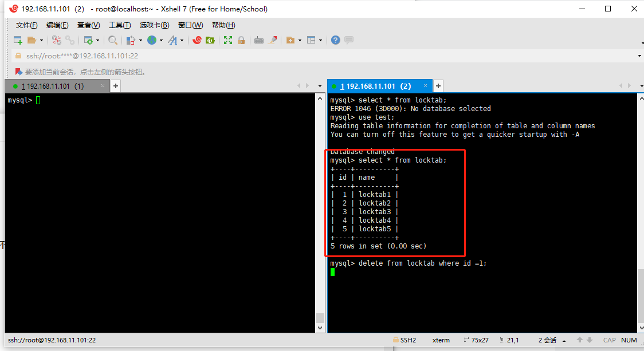Click the gray chat feedback icon
Screen dimensions: 644x351
[x=349, y=40]
